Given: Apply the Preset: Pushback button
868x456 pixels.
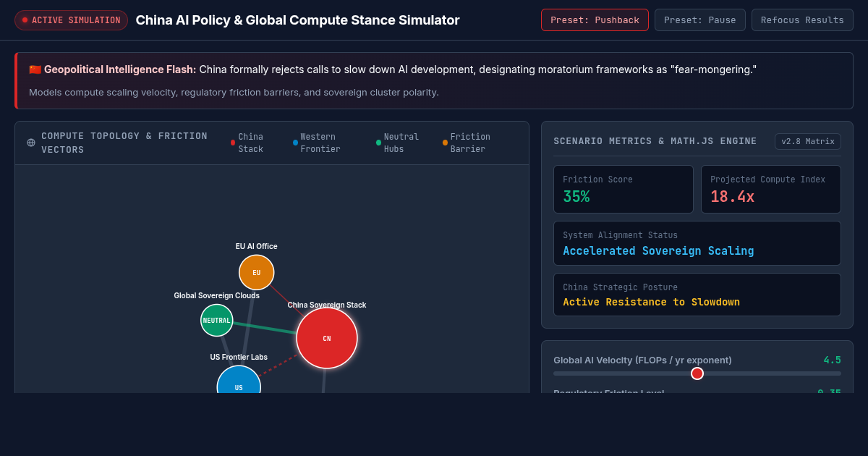Looking at the screenshot, I should coord(595,20).
